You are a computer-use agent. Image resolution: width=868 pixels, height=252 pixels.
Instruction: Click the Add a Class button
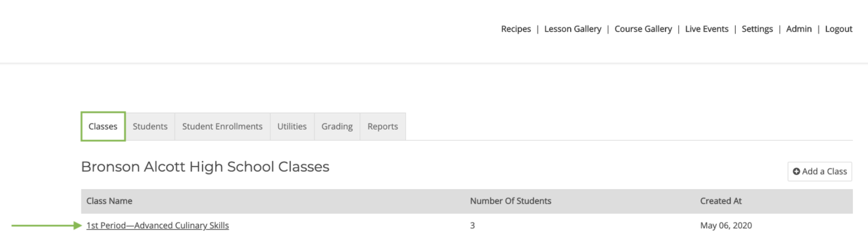click(x=820, y=171)
